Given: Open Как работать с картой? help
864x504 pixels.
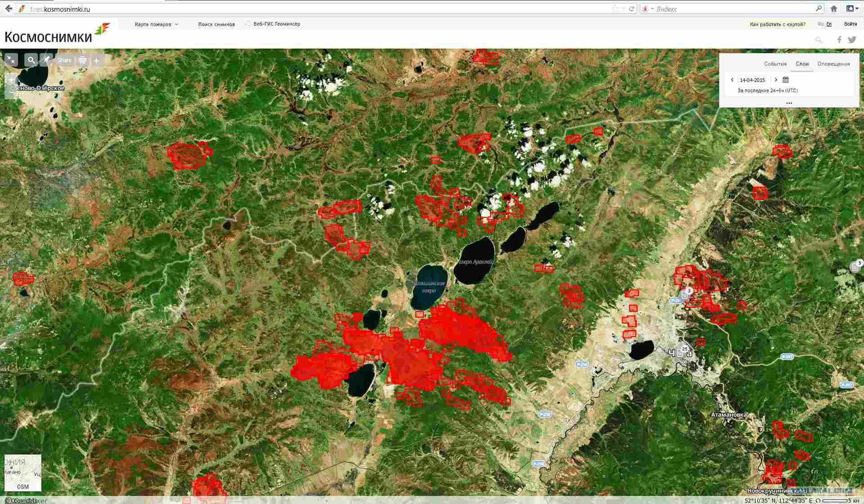Looking at the screenshot, I should pos(778,24).
